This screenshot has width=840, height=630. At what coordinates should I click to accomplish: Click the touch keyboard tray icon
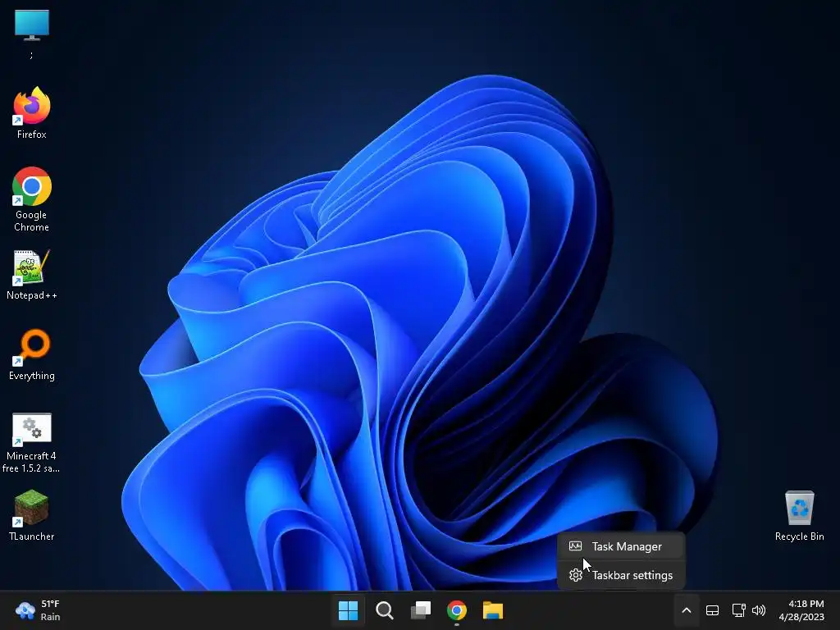[713, 610]
